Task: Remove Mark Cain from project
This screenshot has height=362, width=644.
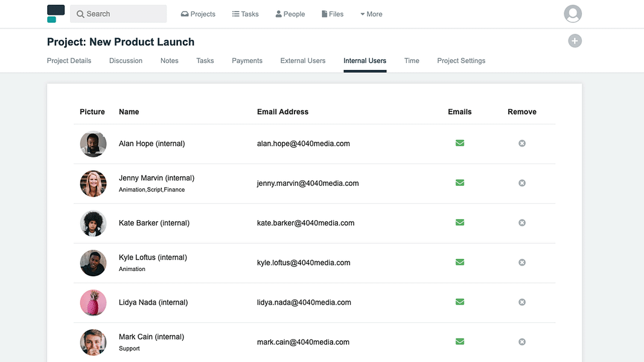Action: click(x=521, y=342)
